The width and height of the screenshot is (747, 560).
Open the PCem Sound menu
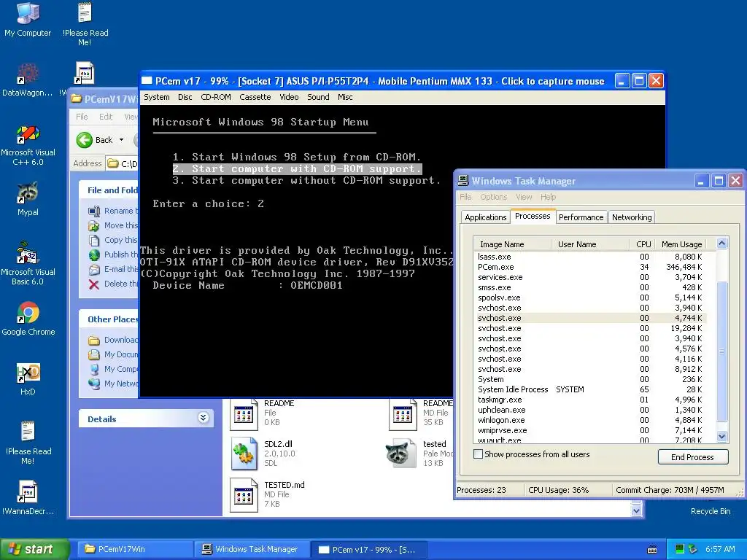pos(318,97)
